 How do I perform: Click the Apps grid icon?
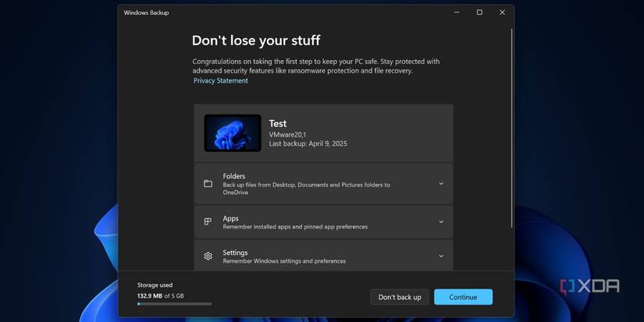tap(208, 221)
